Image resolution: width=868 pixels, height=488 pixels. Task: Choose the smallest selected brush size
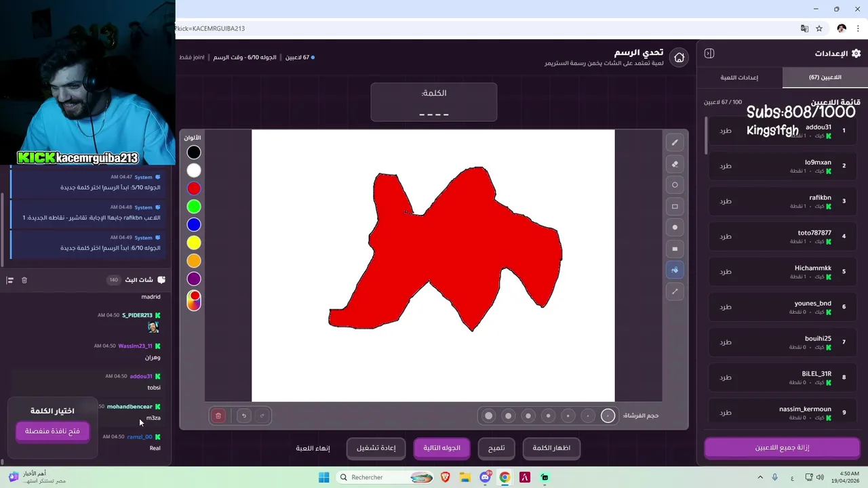[x=608, y=415]
